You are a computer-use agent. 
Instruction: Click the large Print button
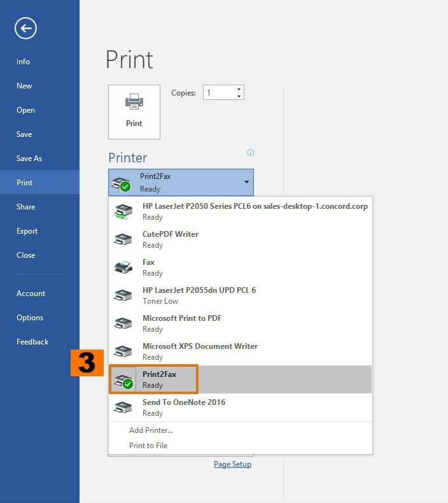(134, 111)
